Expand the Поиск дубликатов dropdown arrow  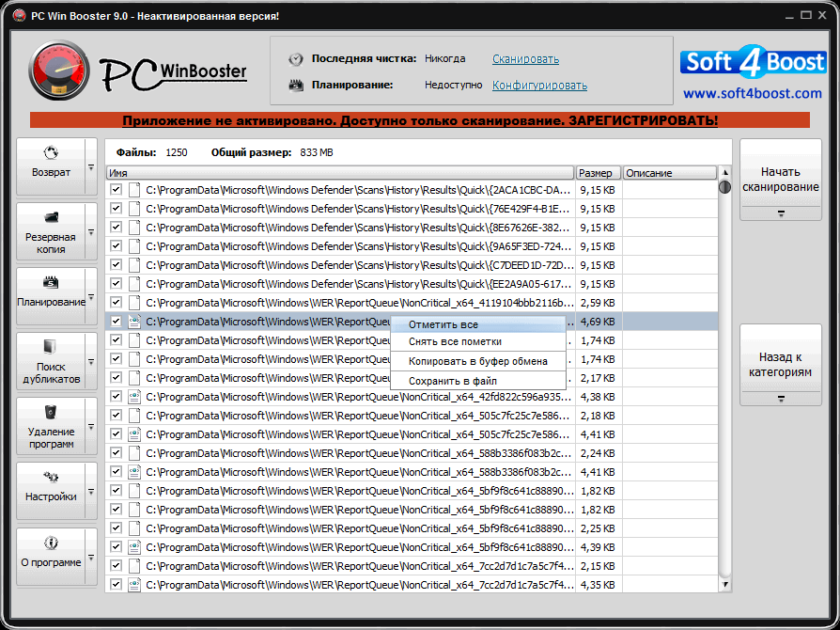tap(91, 362)
